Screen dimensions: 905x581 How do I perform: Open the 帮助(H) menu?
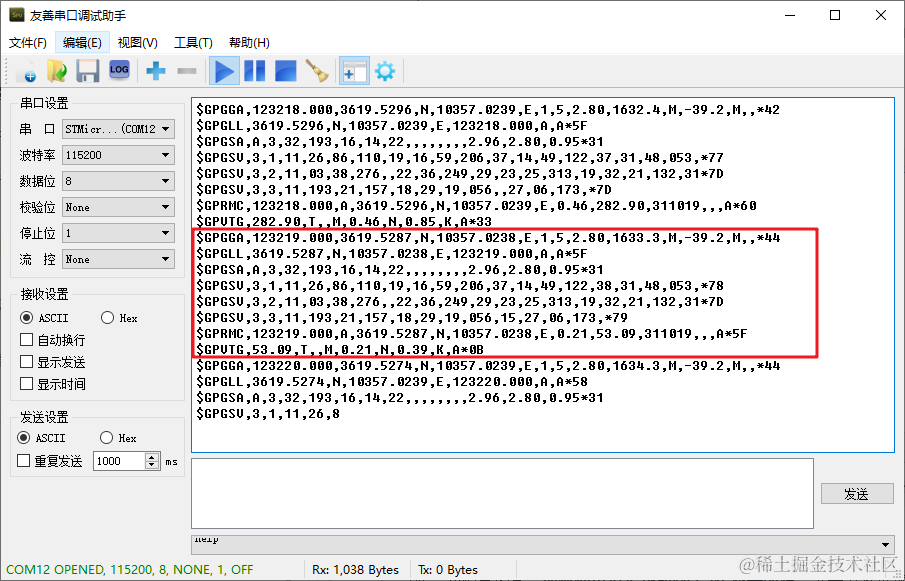[249, 43]
